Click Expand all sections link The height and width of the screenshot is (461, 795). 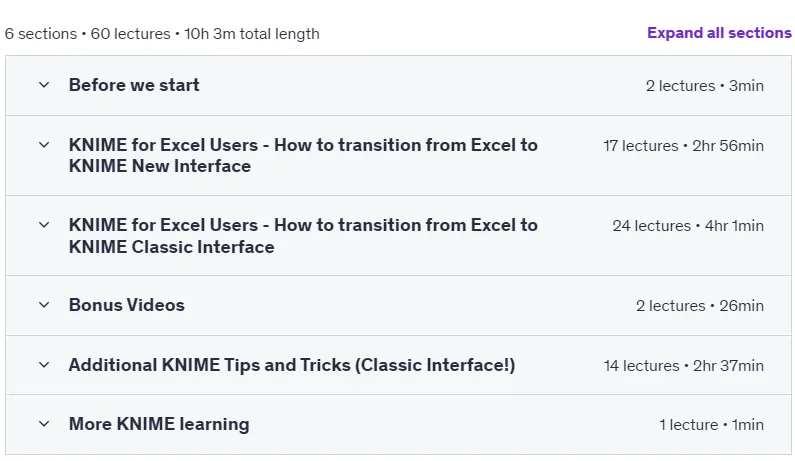[x=719, y=33]
